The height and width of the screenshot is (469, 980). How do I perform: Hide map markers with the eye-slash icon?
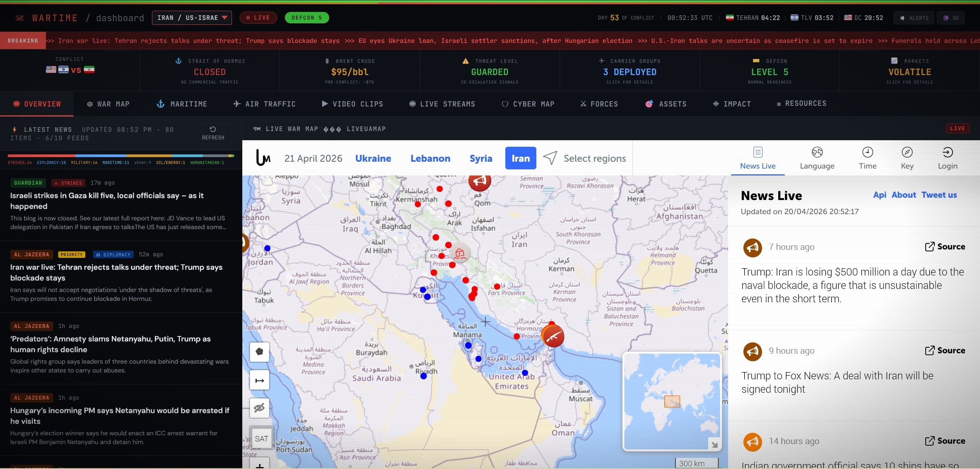260,408
